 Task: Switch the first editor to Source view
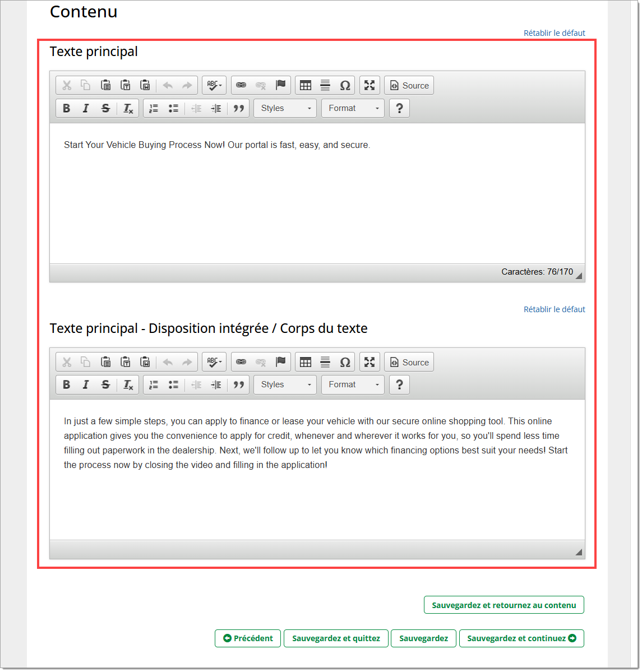409,85
